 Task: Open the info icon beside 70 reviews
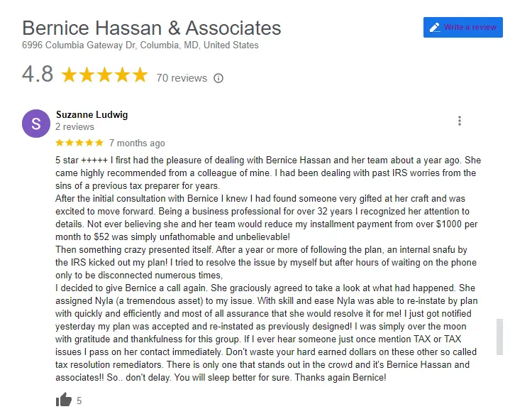pyautogui.click(x=218, y=78)
